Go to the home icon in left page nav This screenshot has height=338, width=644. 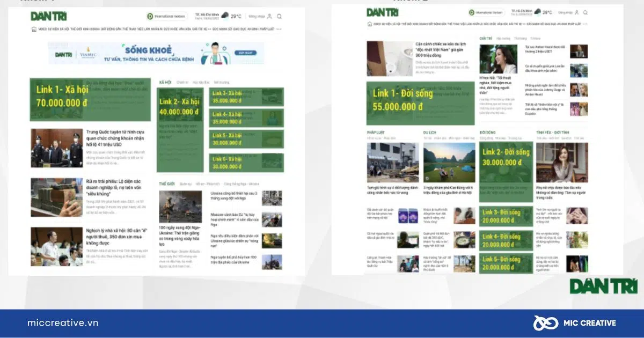33,29
